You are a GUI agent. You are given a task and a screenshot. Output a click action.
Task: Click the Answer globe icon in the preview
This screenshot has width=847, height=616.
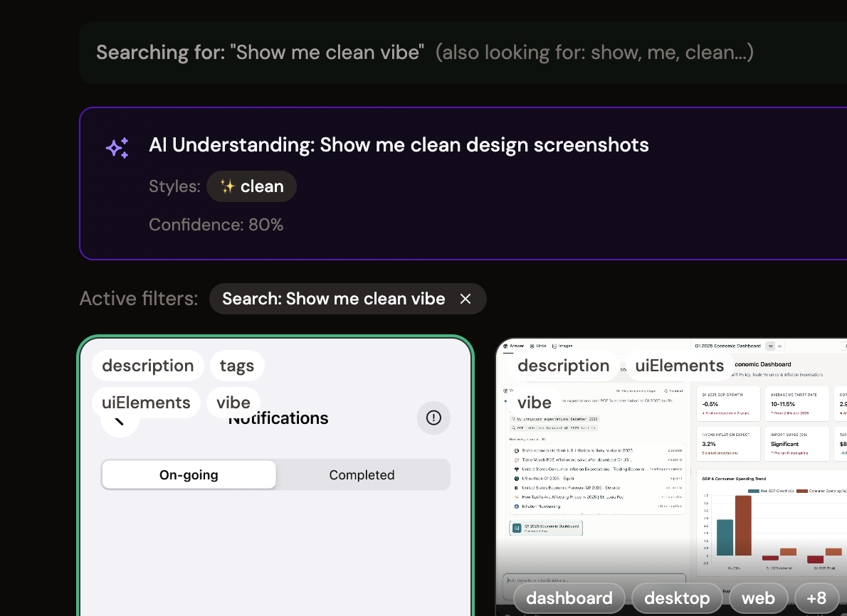[x=504, y=346]
